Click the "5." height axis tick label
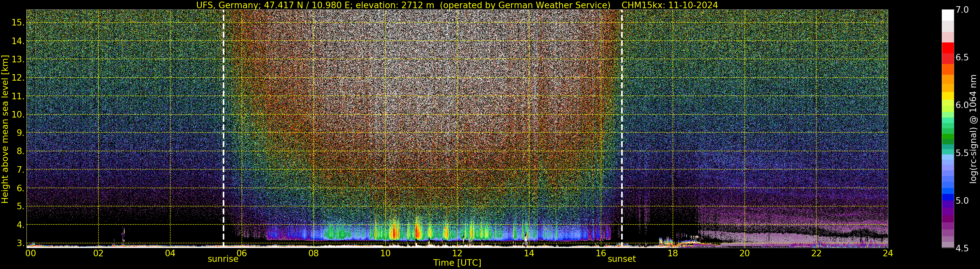 (x=20, y=206)
